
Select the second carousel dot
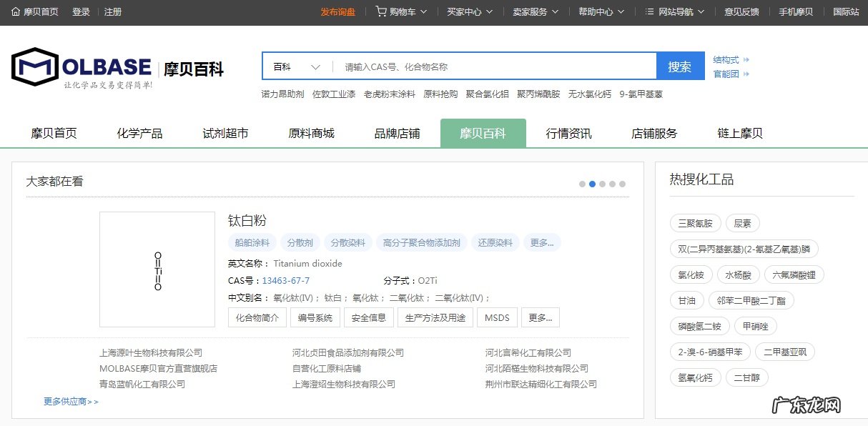pyautogui.click(x=592, y=184)
